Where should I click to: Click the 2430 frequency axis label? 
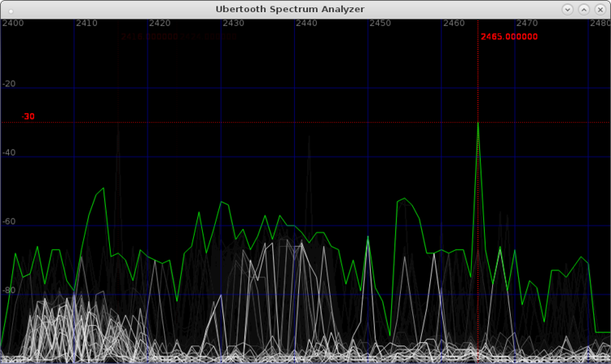pyautogui.click(x=233, y=24)
